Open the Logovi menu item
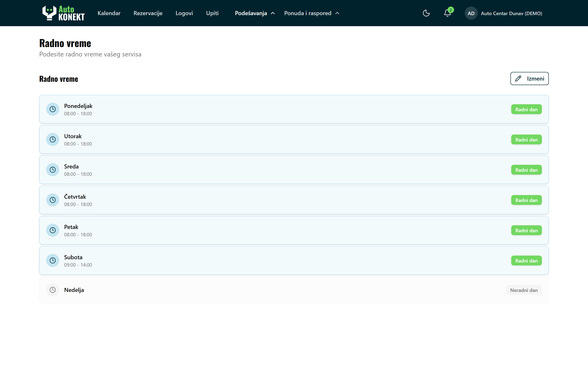Viewport: 588px width, 368px height. [x=184, y=13]
